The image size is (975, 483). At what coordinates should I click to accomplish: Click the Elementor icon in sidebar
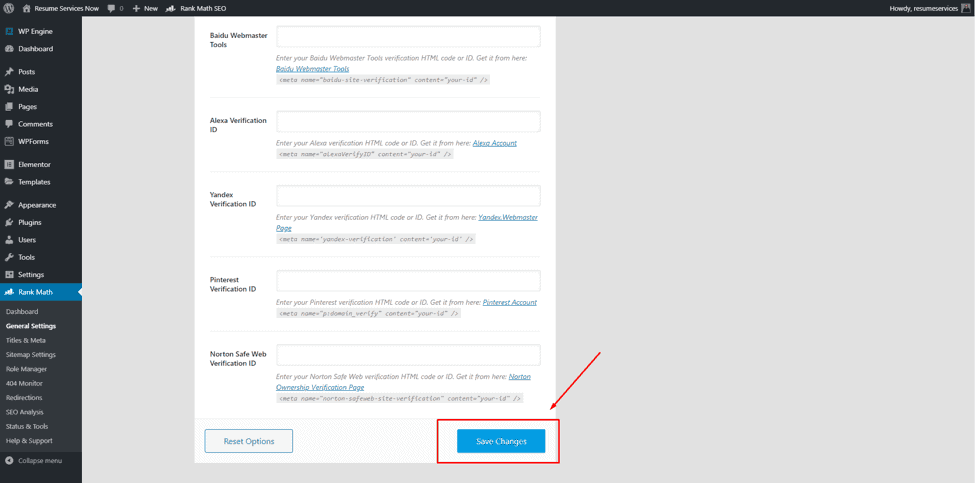tap(9, 164)
